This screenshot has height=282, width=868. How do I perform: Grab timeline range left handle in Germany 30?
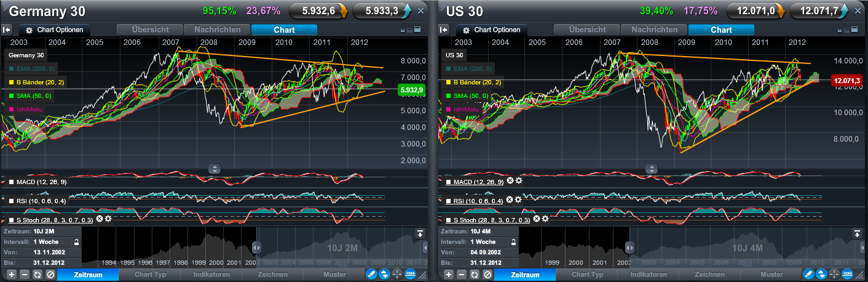click(257, 247)
